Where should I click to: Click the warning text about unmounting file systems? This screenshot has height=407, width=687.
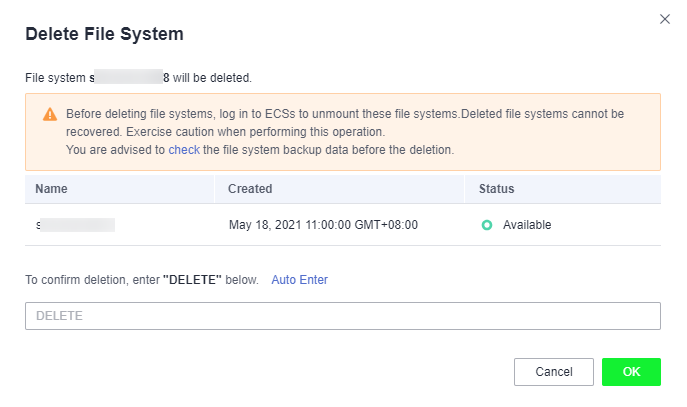click(262, 114)
